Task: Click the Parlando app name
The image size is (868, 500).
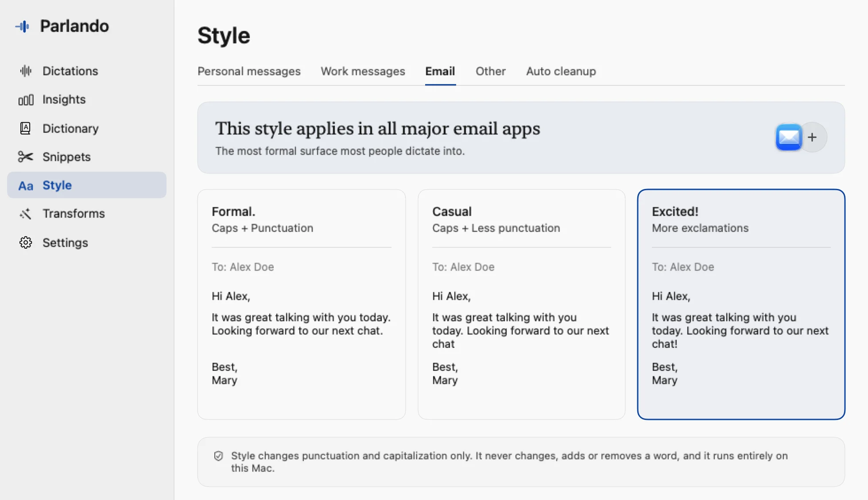Action: tap(74, 26)
